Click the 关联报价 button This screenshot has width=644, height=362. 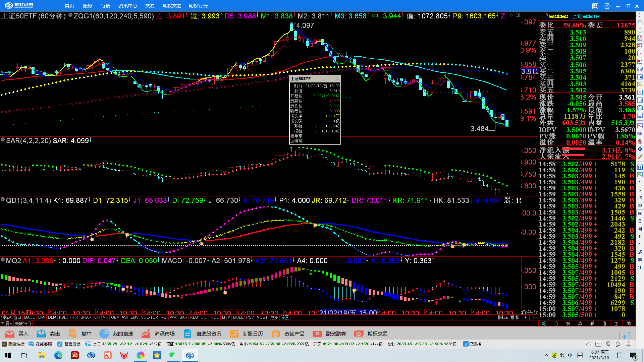23,323
